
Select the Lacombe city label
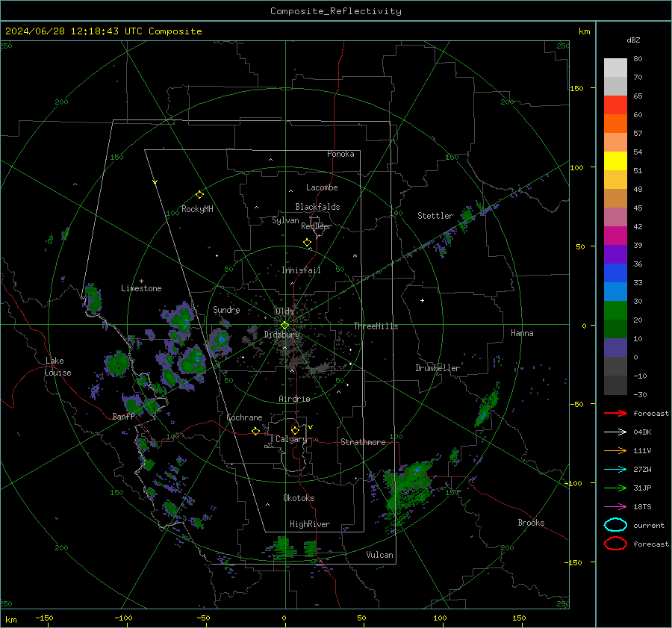tap(322, 187)
